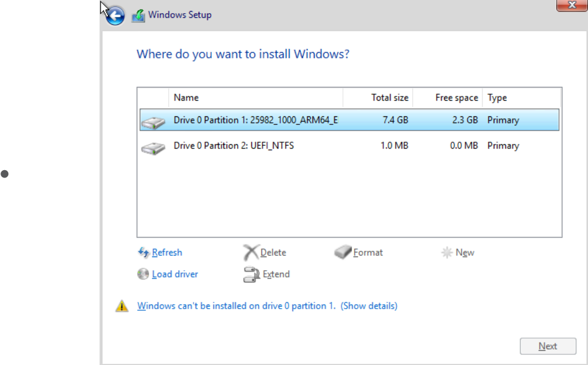Sort by the Type column header

(x=521, y=98)
